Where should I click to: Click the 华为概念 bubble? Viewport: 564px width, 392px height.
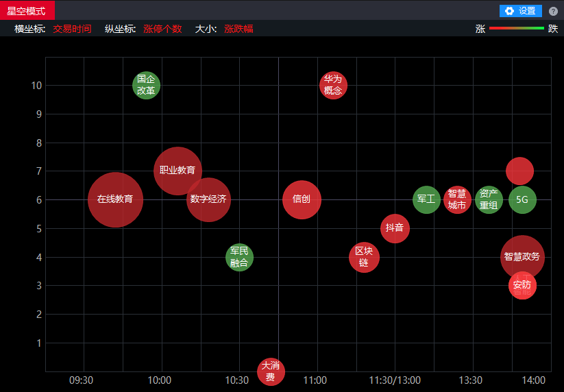click(333, 85)
